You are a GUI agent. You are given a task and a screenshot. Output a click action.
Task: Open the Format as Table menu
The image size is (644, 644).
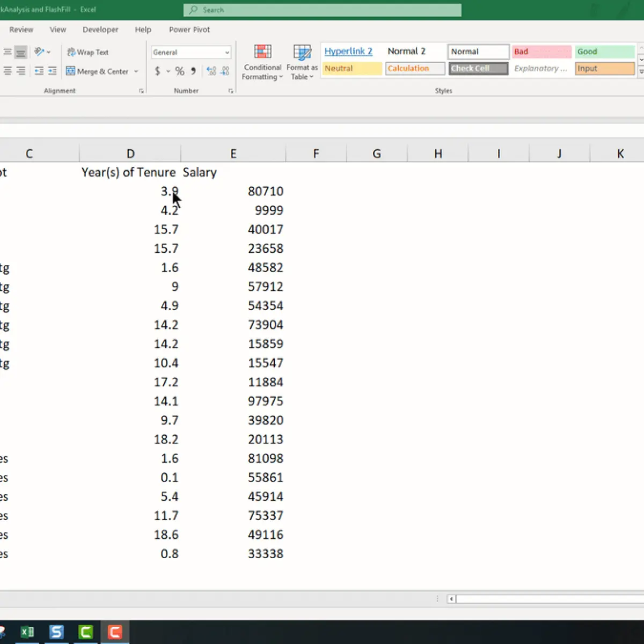click(302, 62)
